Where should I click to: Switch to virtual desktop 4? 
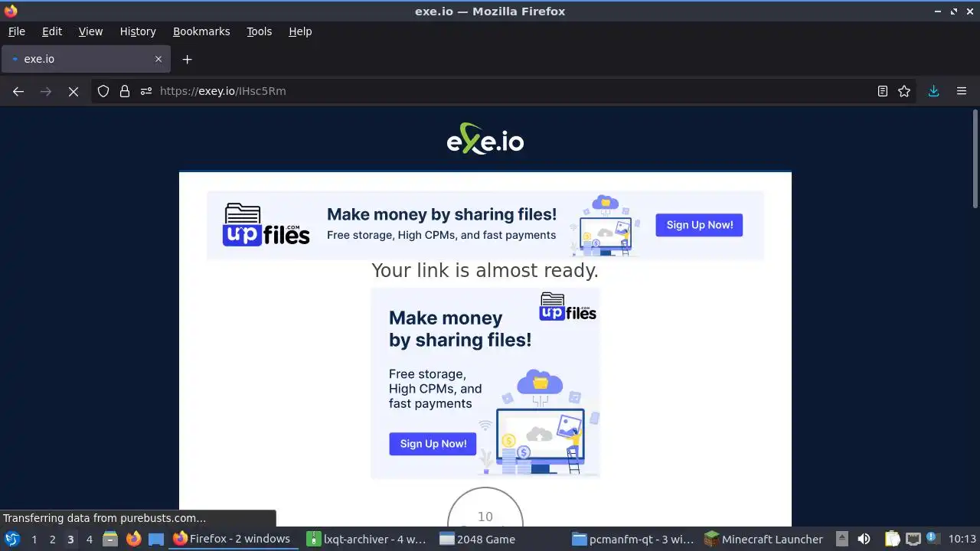89,540
